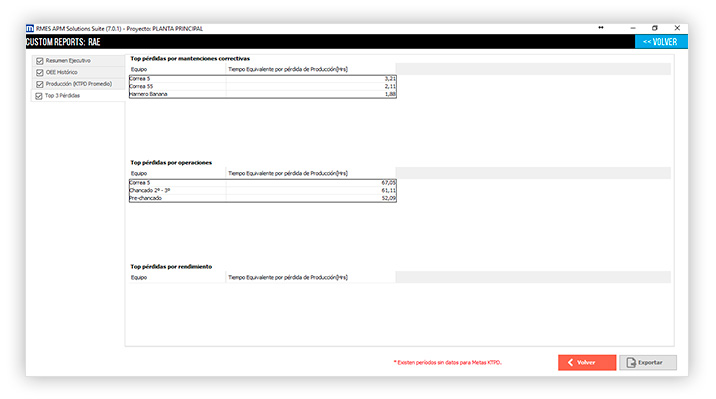Close the RMES APM window
This screenshot has width=716, height=399.
click(677, 28)
